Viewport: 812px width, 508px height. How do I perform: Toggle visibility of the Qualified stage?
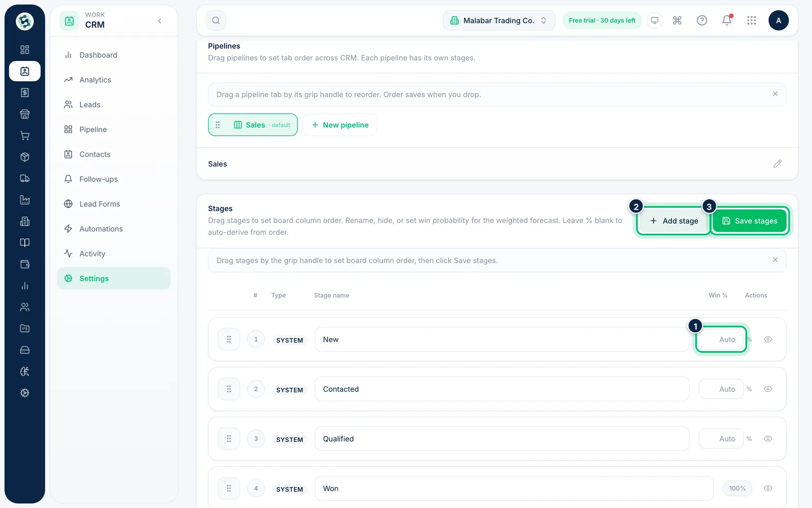(768, 439)
